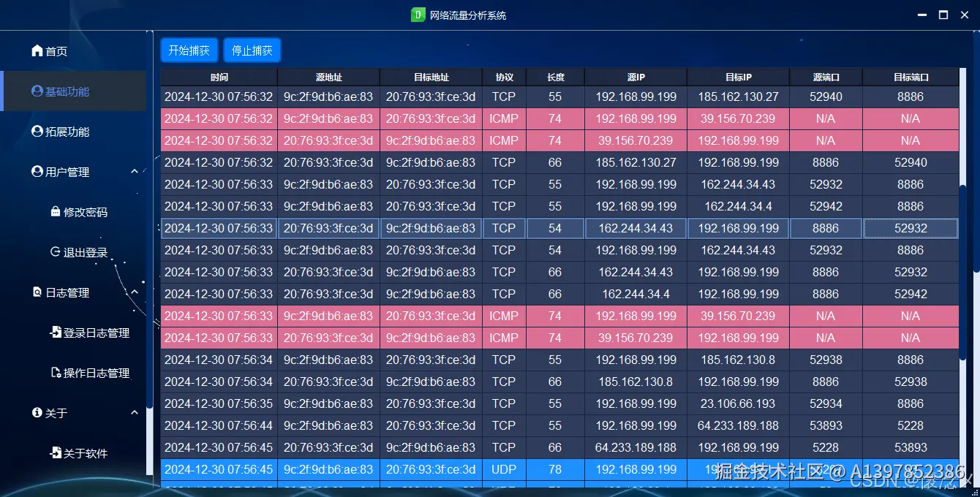Image resolution: width=980 pixels, height=497 pixels.
Task: Choose 退出登录 in the sidebar
Action: click(x=73, y=252)
